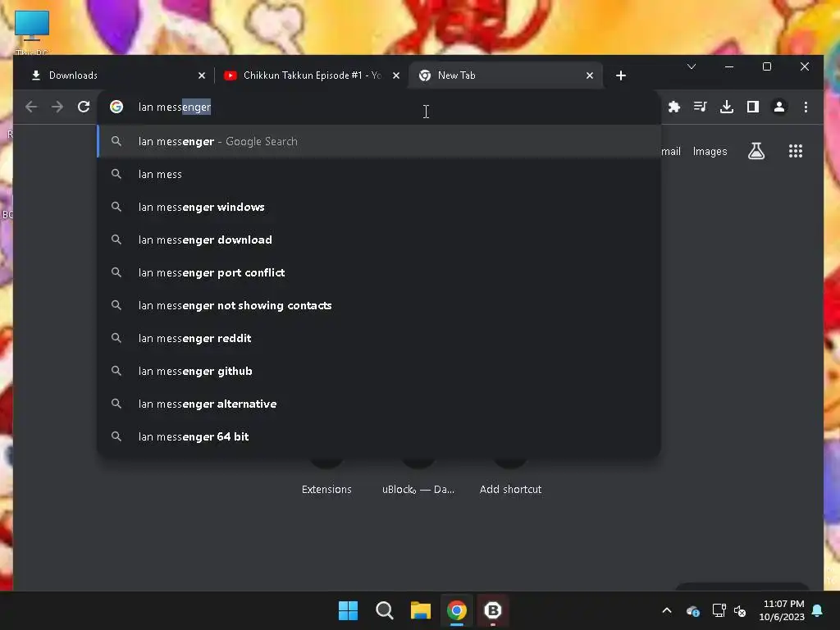Image resolution: width=840 pixels, height=630 pixels.
Task: Reload the page with the refresh icon
Action: pos(84,107)
